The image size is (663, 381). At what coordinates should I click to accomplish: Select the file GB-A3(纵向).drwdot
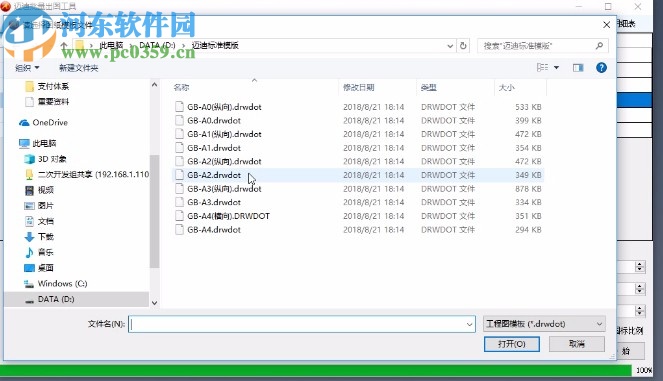click(358, 189)
